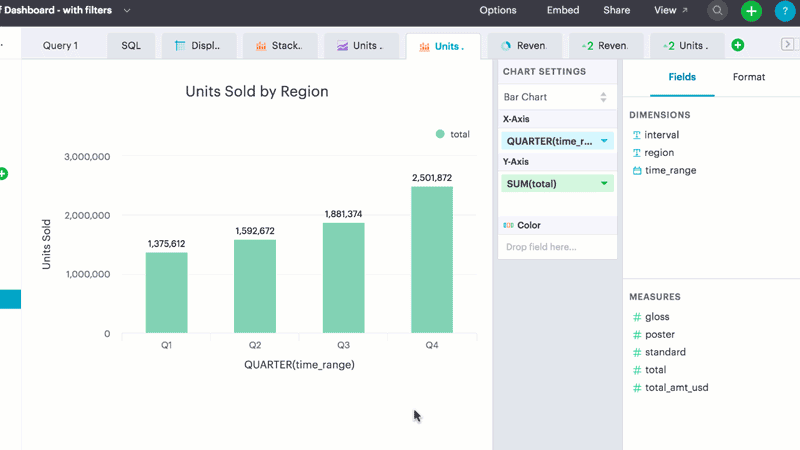Open the Bar Chart type selector
The width and height of the screenshot is (800, 450).
pos(557,97)
